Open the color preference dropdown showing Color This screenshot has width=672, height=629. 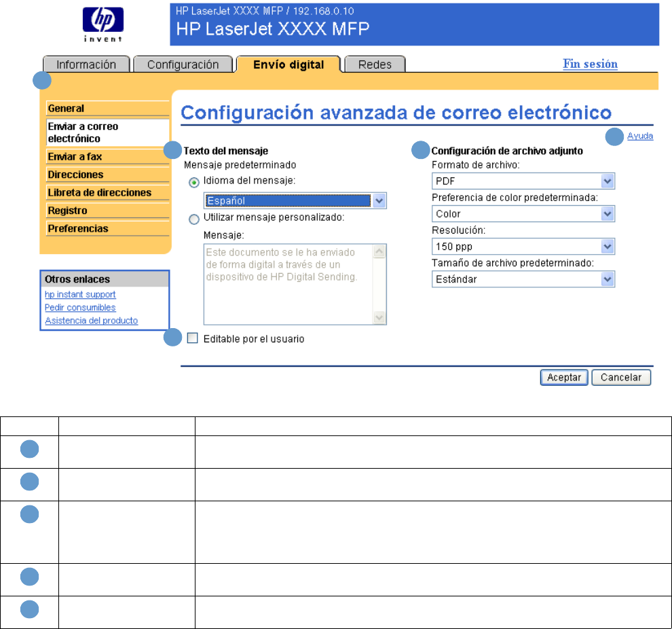tap(523, 213)
